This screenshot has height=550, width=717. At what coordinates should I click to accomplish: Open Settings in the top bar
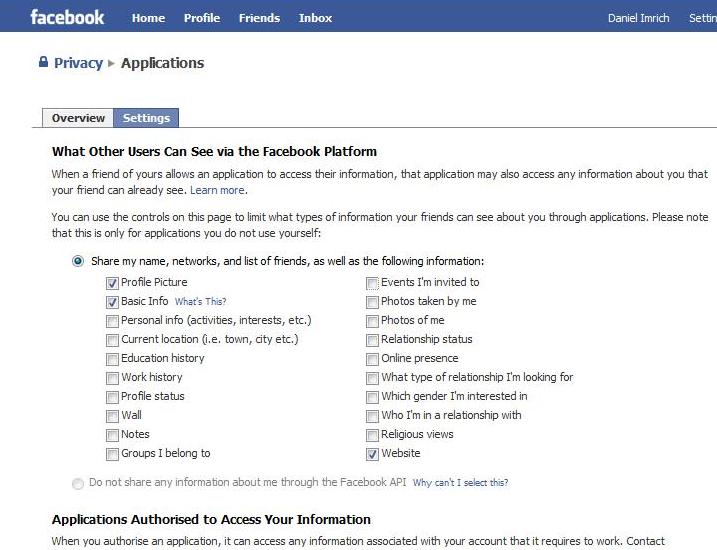(x=703, y=18)
